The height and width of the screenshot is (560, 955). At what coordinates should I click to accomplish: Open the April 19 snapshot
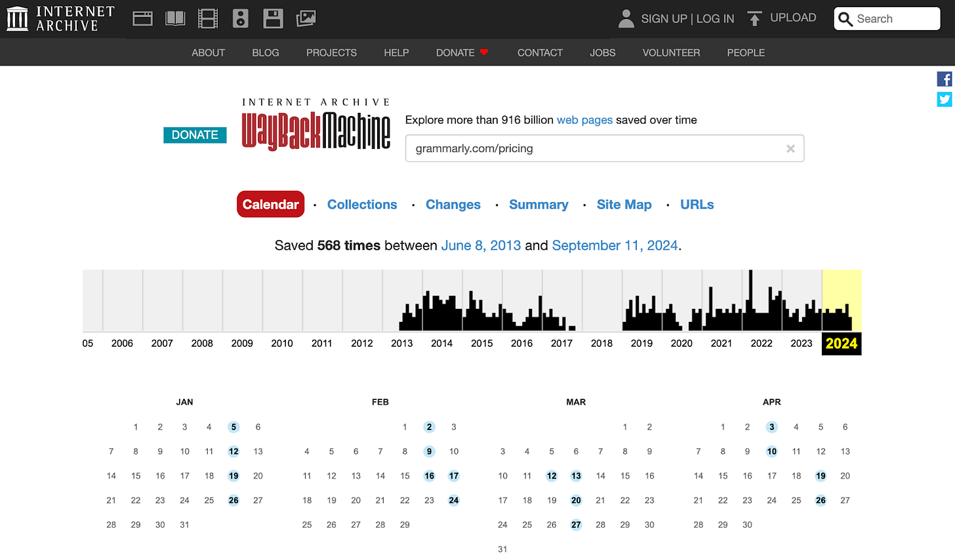coord(821,476)
